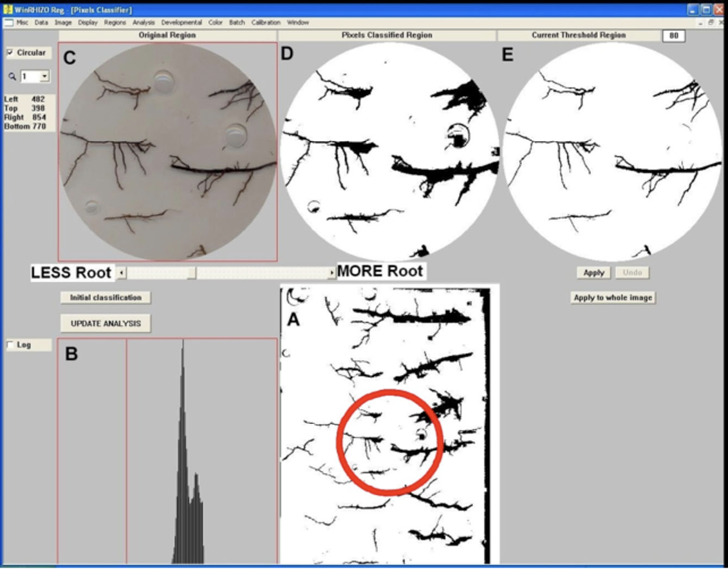This screenshot has height=574, width=728.
Task: Click the Apply button
Action: coord(593,273)
